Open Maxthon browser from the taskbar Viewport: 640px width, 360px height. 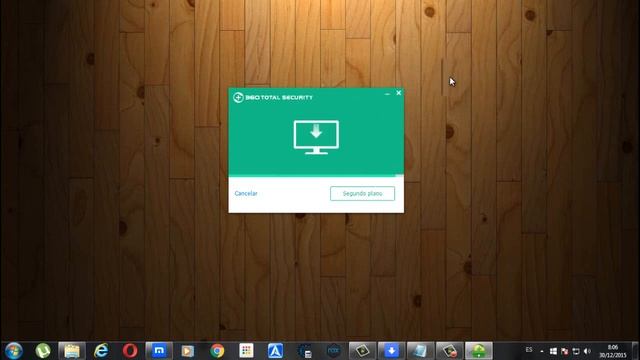click(159, 351)
